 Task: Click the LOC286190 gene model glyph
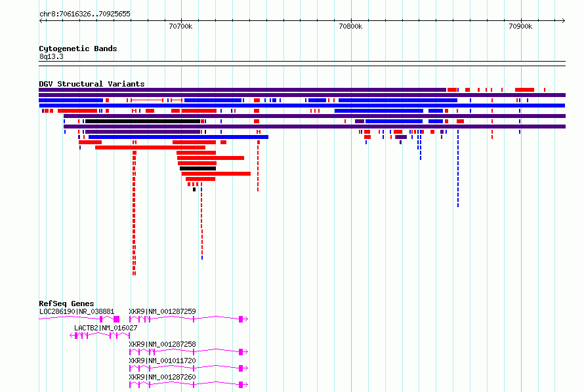[79, 319]
